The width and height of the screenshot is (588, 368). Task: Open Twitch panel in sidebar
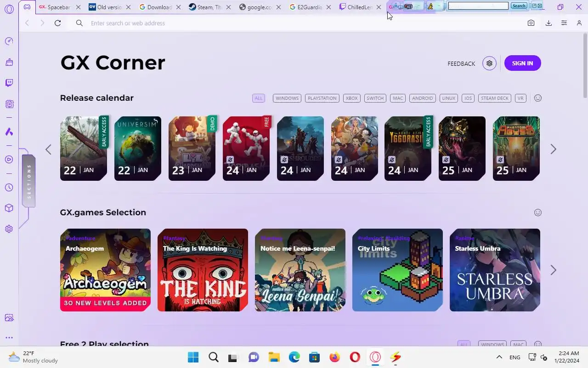(x=9, y=83)
